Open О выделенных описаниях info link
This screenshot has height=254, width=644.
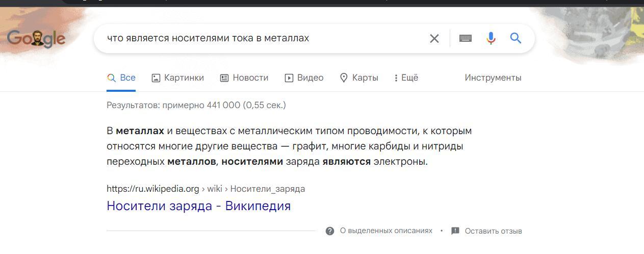[386, 231]
